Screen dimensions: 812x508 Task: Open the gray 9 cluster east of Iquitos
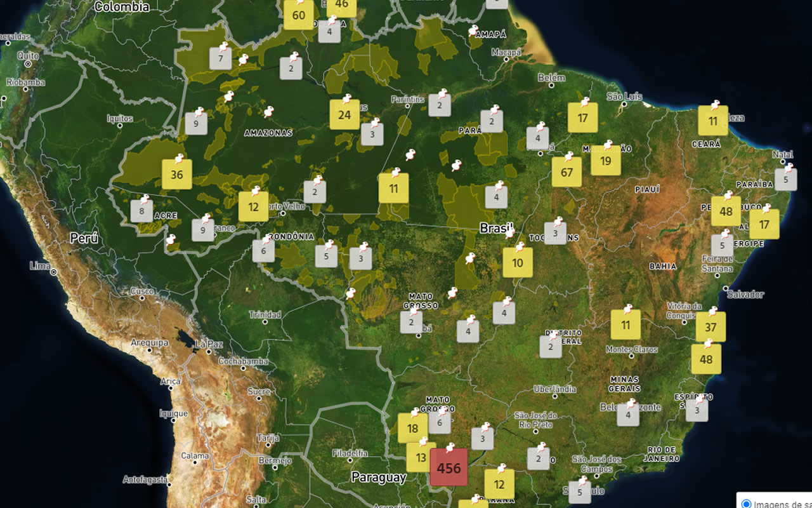(x=196, y=123)
